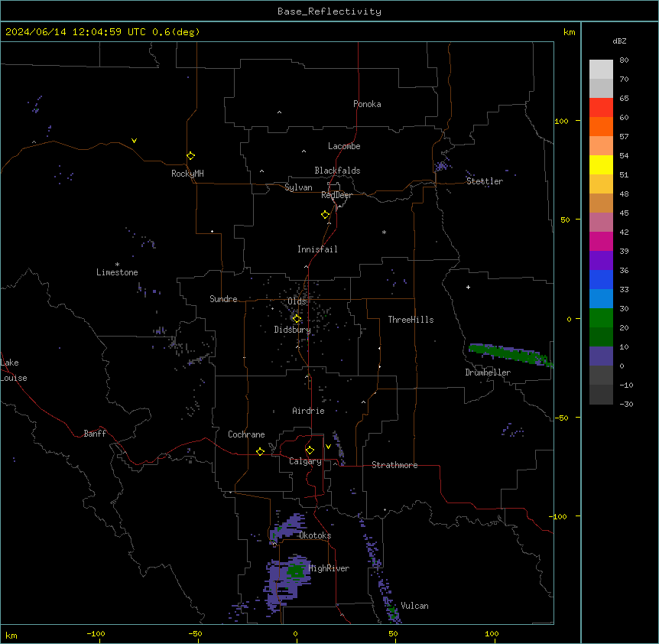Click the green echo core beside HighRiver

(x=297, y=571)
